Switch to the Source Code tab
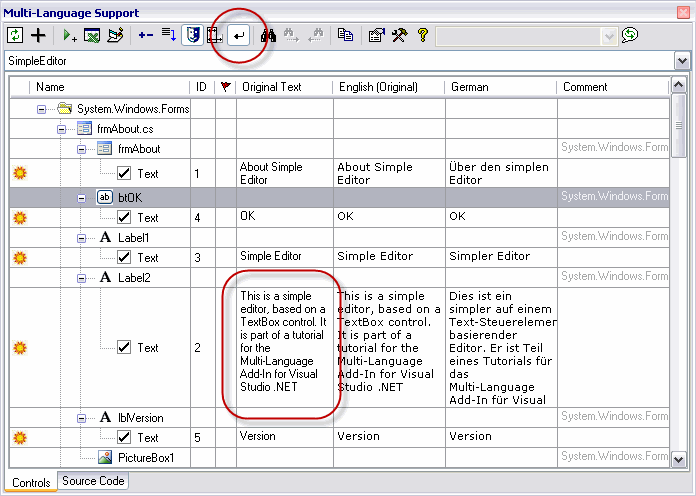 point(93,482)
